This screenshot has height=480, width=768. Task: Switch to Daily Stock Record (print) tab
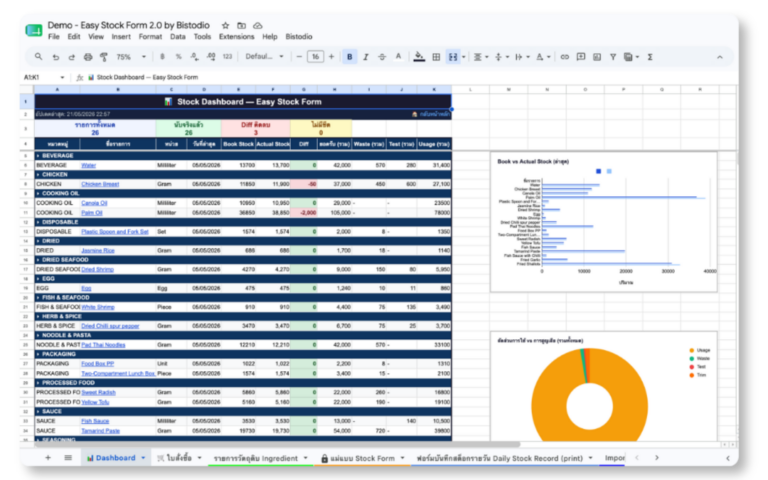point(500,458)
